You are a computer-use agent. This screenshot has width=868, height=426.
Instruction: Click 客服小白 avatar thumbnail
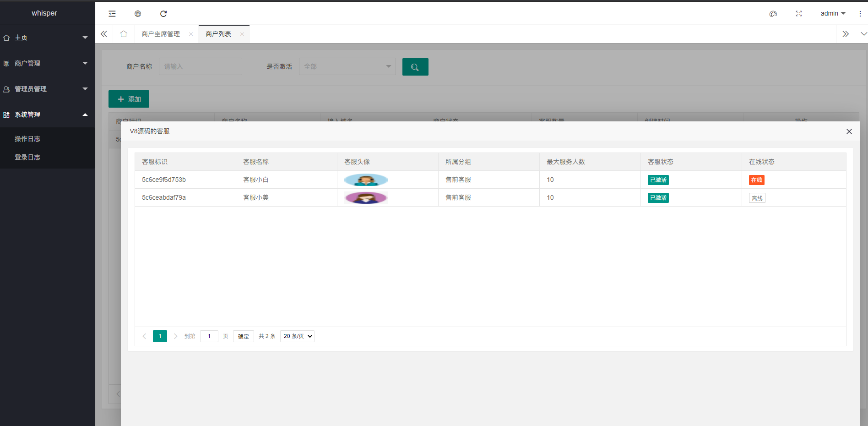coord(365,180)
